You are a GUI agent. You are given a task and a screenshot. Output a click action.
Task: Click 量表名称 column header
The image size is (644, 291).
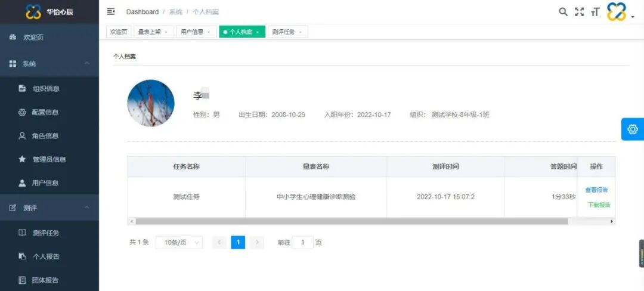tap(316, 166)
